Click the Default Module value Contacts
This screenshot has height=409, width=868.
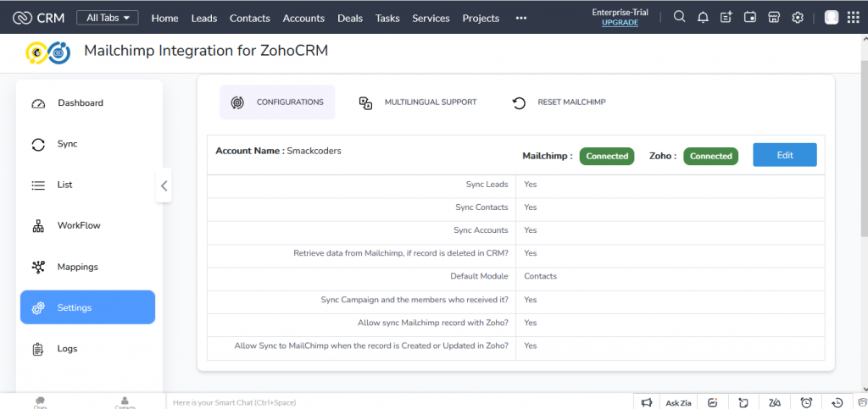pos(540,276)
